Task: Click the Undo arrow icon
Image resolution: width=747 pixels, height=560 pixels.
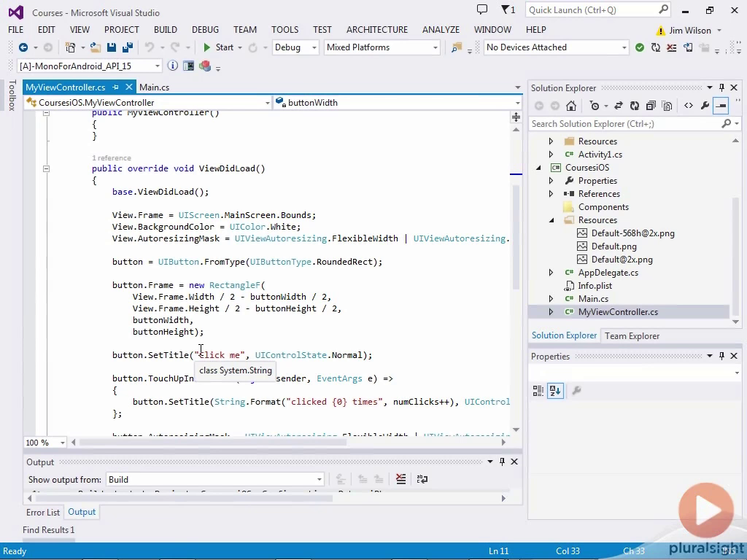Action: (x=150, y=47)
